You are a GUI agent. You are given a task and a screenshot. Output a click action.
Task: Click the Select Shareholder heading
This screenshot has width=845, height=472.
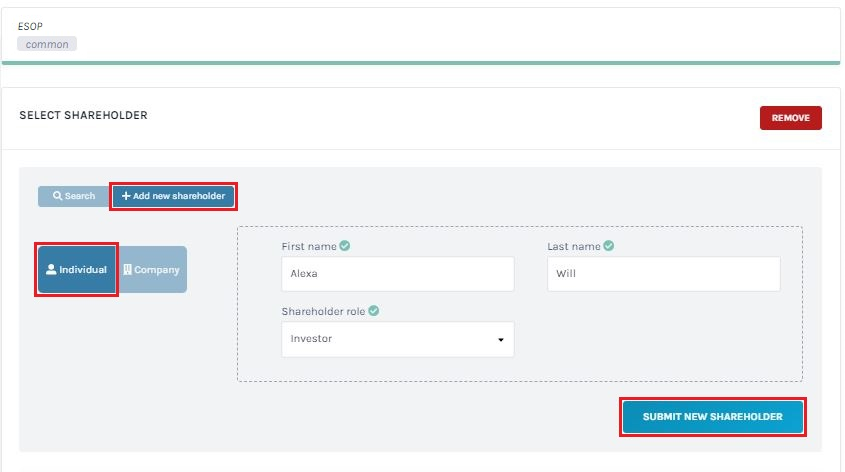tap(84, 115)
